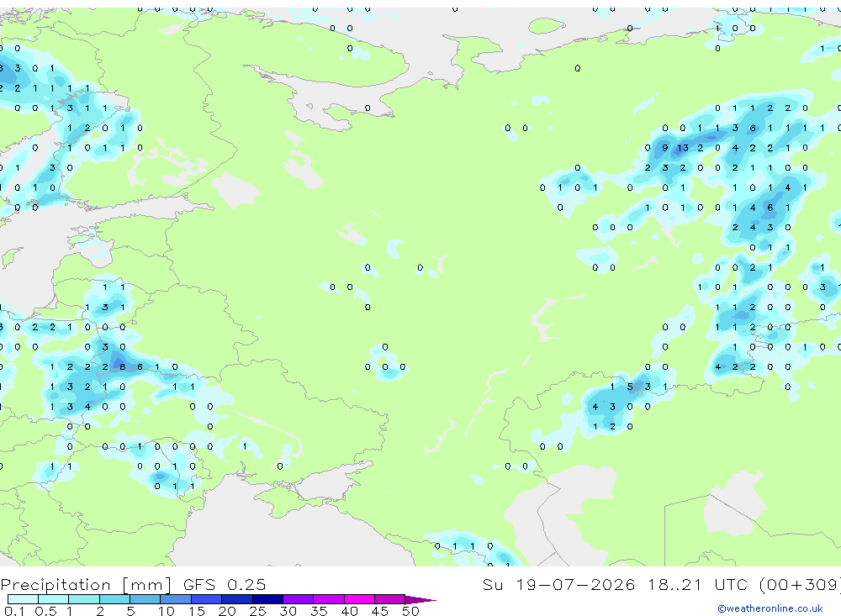This screenshot has width=841, height=616.
Task: Click the 'Precipitation [mm]' title text
Action: click(x=86, y=584)
